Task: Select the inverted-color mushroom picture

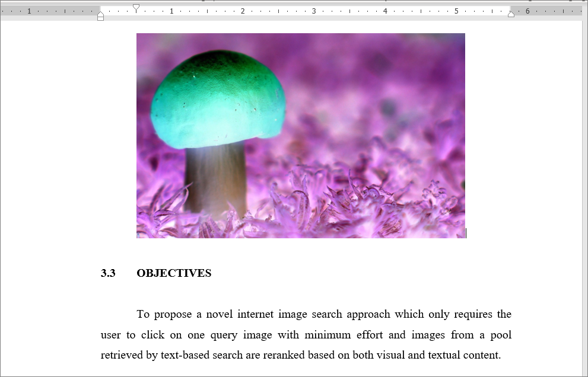Action: [x=301, y=136]
